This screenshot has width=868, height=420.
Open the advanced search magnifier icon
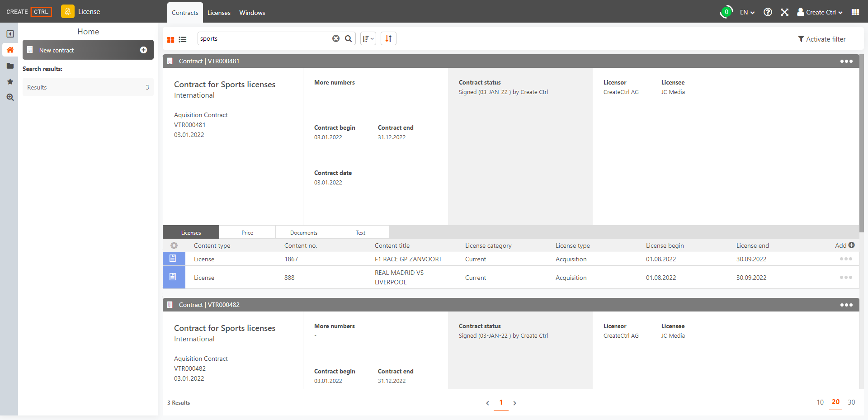click(10, 97)
